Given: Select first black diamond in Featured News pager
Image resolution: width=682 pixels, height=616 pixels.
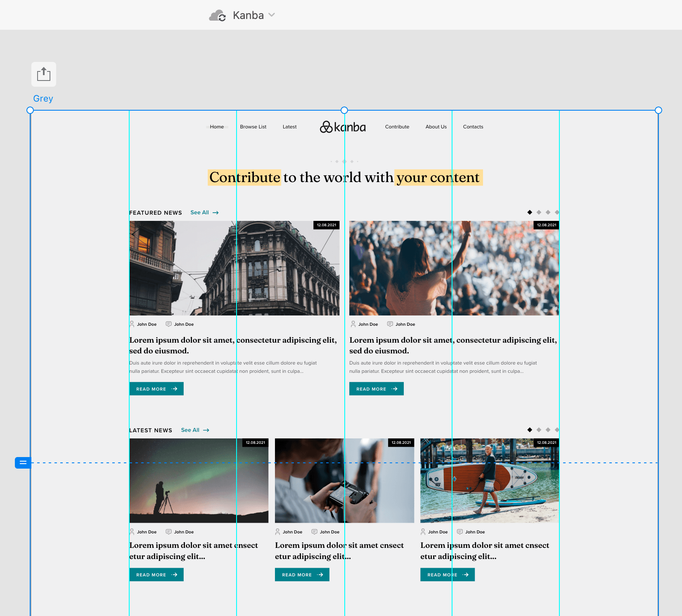Looking at the screenshot, I should (530, 212).
